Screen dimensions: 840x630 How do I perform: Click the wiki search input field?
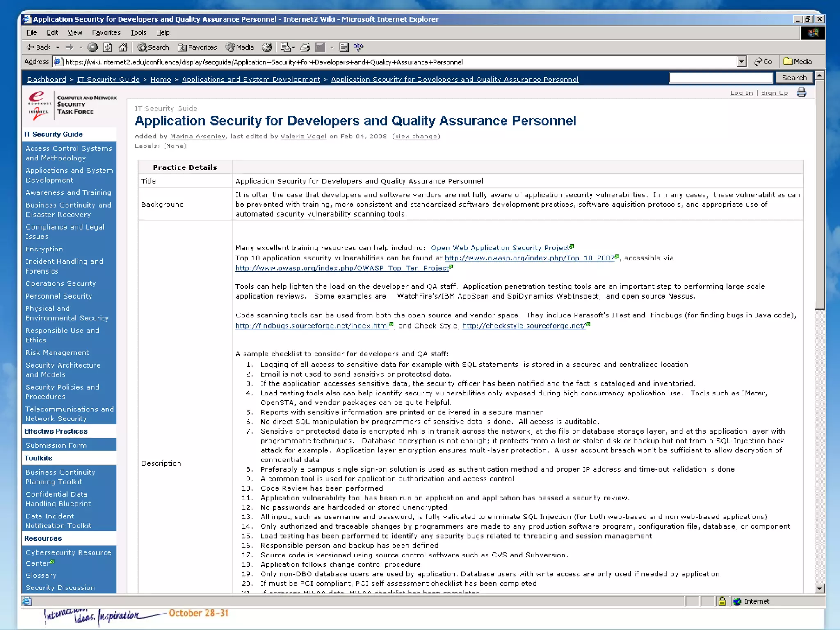[721, 78]
